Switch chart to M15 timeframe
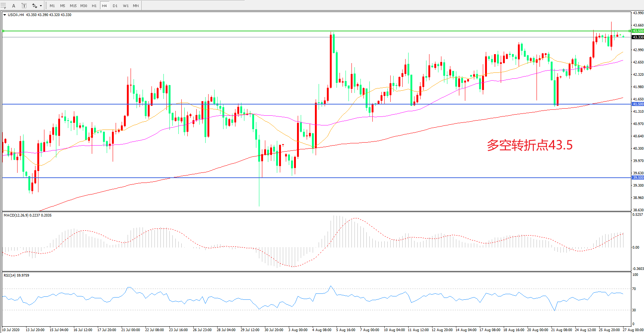 click(x=73, y=6)
